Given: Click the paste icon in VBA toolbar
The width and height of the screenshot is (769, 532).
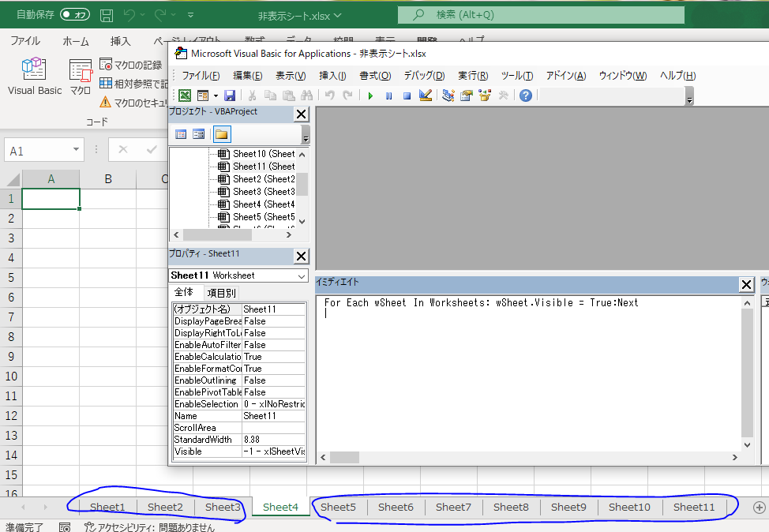Looking at the screenshot, I should tap(289, 96).
